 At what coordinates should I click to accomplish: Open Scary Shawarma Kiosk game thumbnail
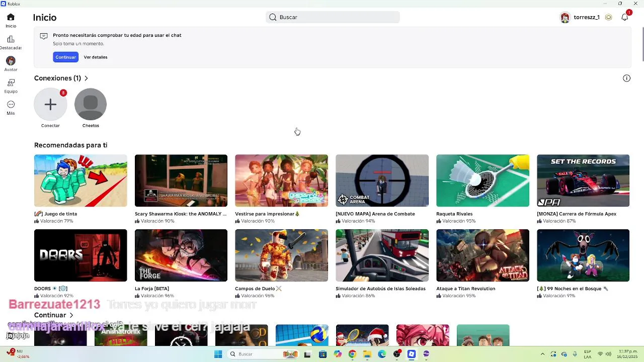(x=181, y=180)
